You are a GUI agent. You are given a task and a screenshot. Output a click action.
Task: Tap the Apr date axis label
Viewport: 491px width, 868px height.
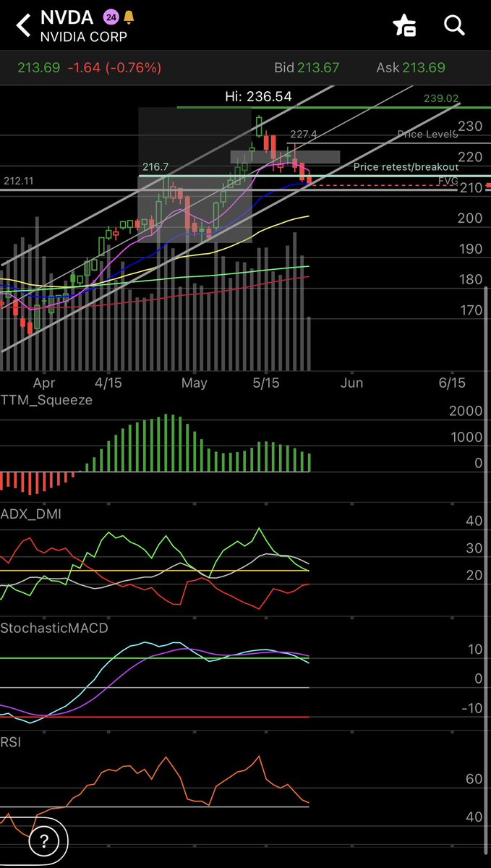coord(44,383)
